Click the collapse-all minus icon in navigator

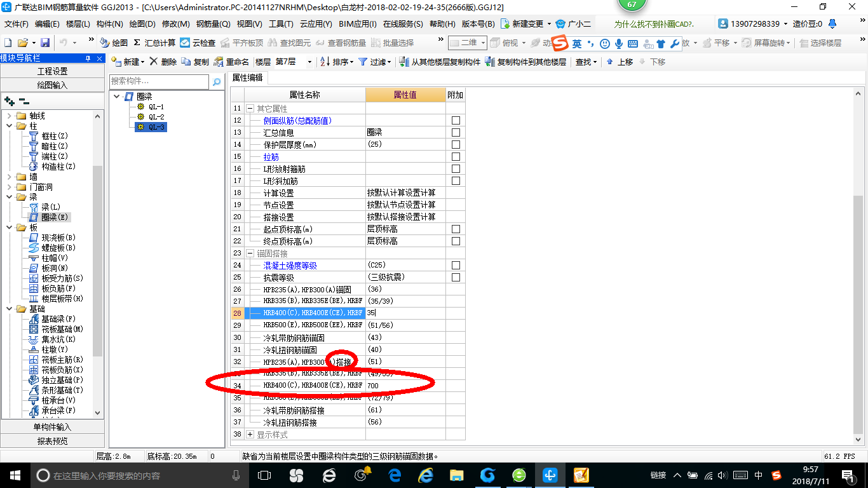pyautogui.click(x=24, y=101)
